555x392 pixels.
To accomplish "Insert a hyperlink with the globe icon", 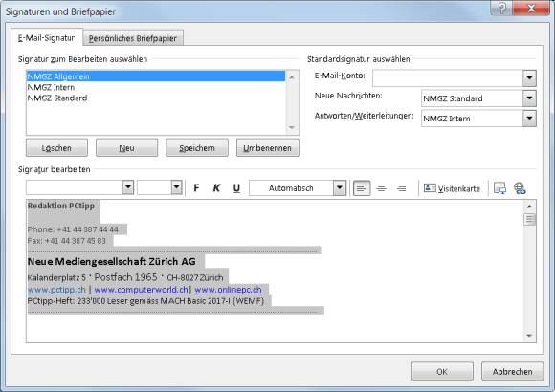I will point(520,188).
